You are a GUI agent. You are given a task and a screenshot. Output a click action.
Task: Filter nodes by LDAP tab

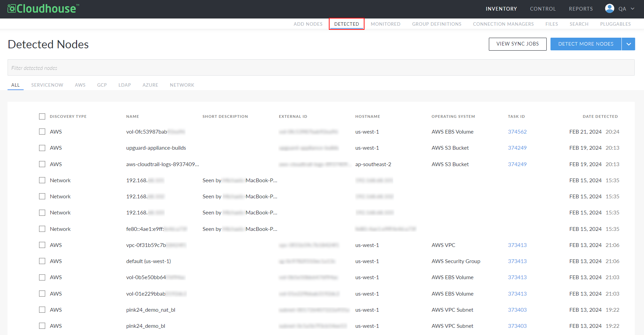pyautogui.click(x=125, y=85)
